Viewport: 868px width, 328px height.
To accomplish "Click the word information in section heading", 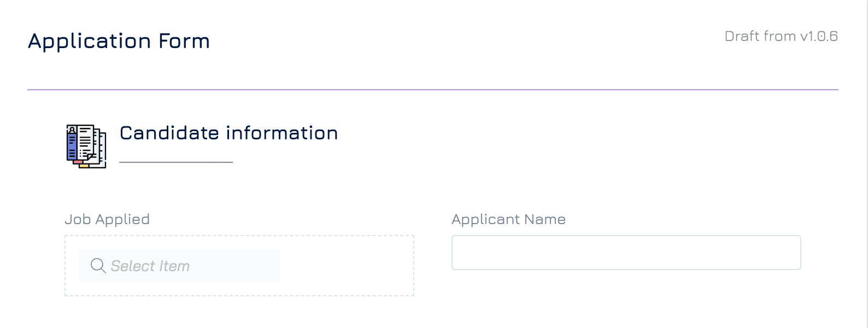I will tap(282, 133).
